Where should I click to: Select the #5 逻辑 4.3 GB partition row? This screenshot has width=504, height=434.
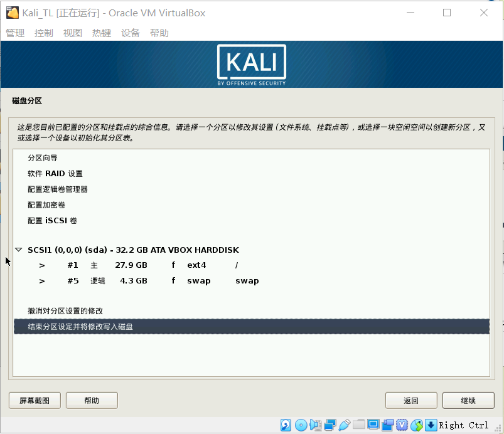click(251, 281)
